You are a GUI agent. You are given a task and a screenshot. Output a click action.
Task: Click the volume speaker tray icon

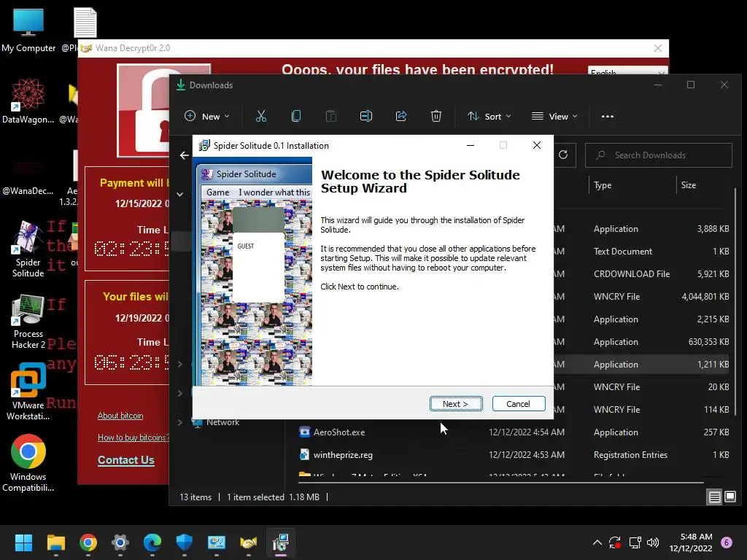(x=653, y=542)
